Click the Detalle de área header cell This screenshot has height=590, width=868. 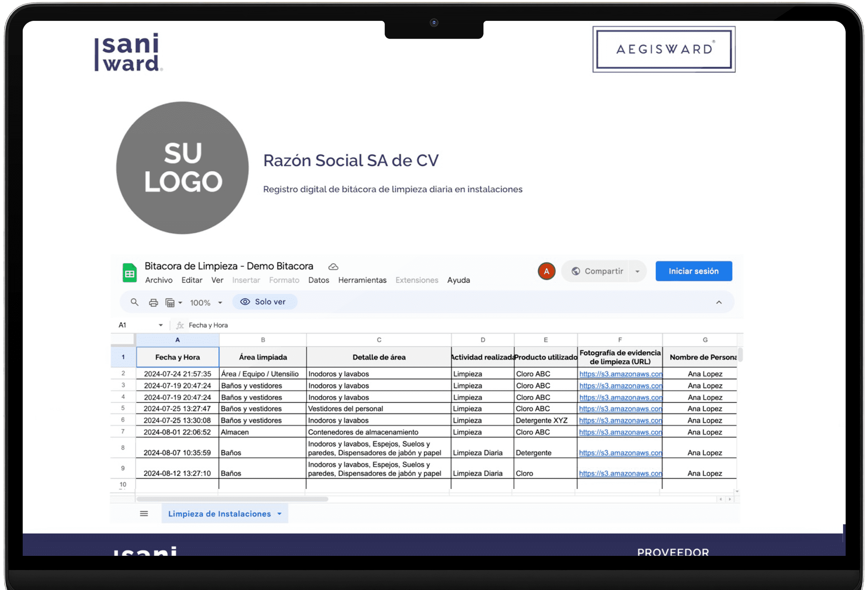[379, 357]
